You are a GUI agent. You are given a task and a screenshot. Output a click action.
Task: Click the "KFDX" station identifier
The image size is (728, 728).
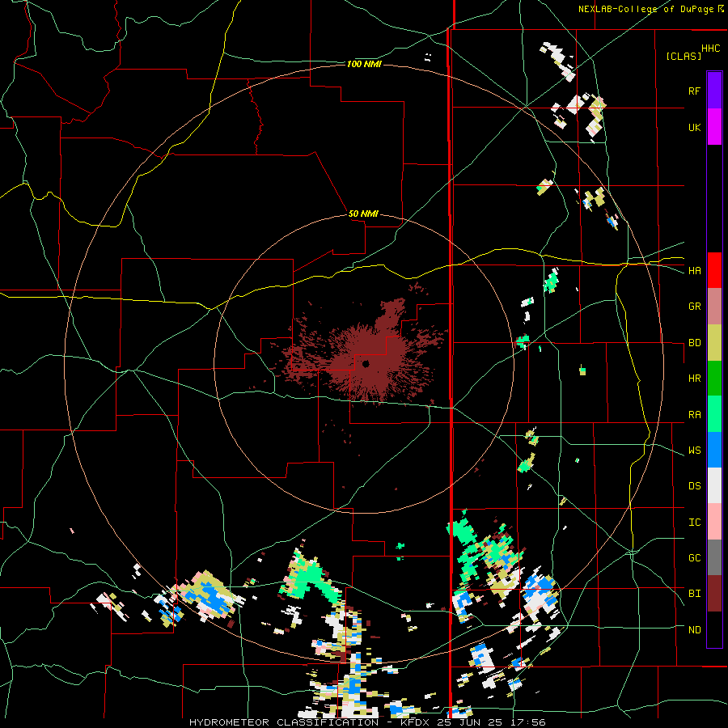[413, 722]
